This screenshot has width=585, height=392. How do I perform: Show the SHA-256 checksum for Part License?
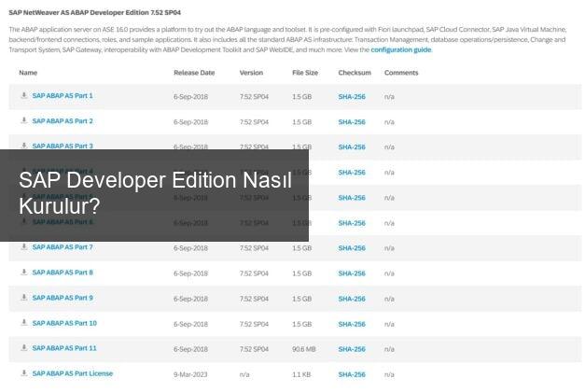[352, 373]
